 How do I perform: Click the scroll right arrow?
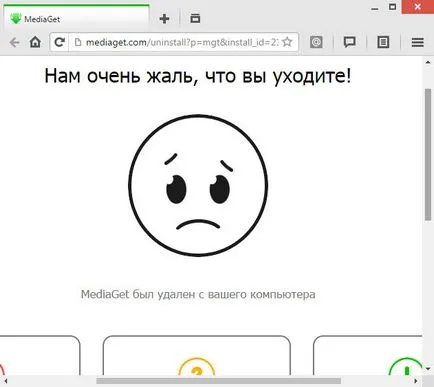tap(416, 381)
